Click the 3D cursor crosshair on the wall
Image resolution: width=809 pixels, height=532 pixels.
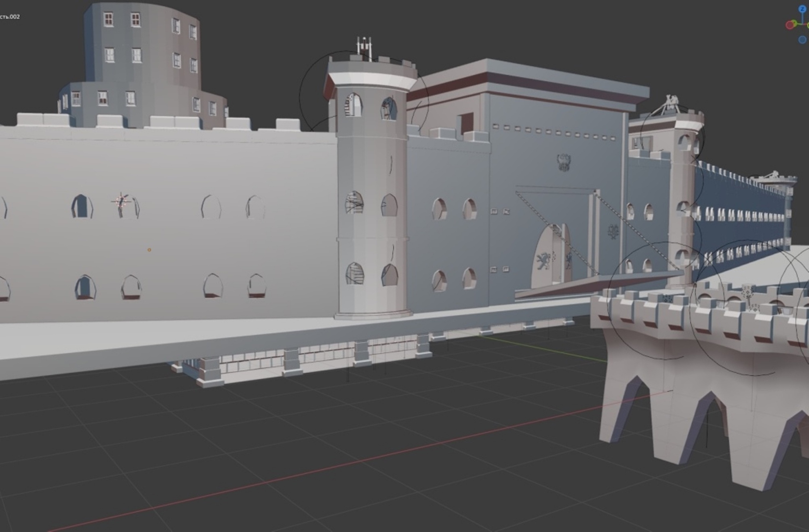tap(121, 202)
